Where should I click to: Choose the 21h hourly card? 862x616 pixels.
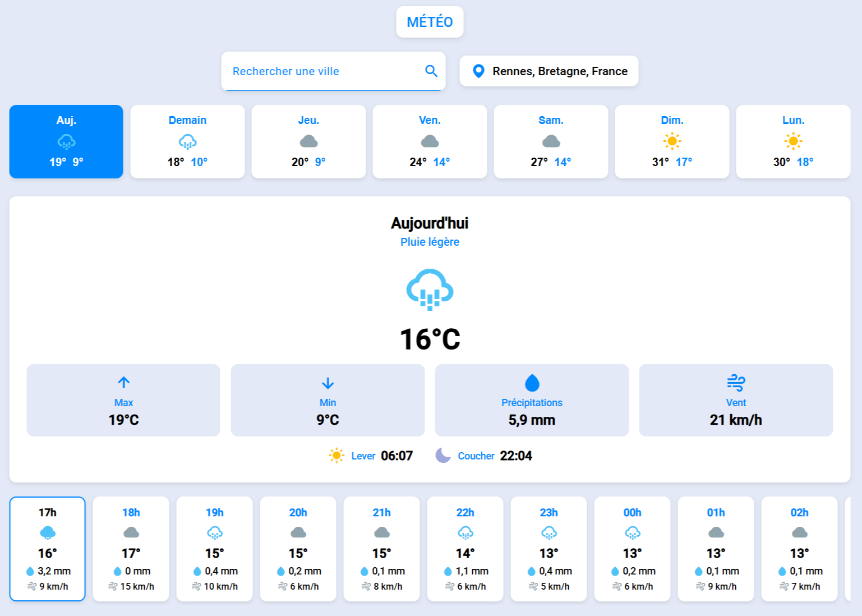coord(382,549)
